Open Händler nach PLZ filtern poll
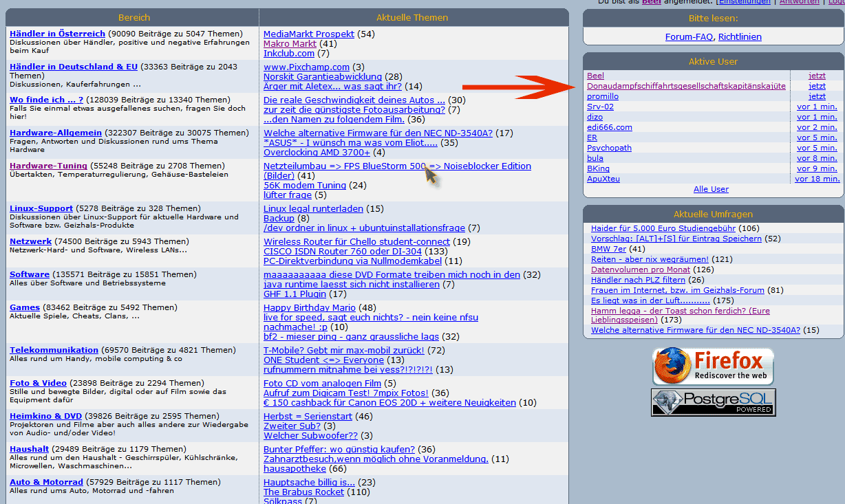 click(x=638, y=280)
